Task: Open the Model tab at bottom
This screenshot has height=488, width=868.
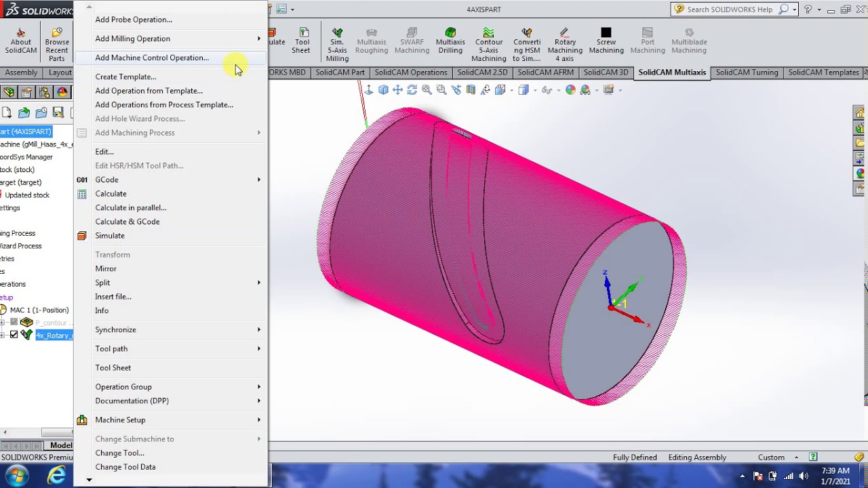Action: 60,445
